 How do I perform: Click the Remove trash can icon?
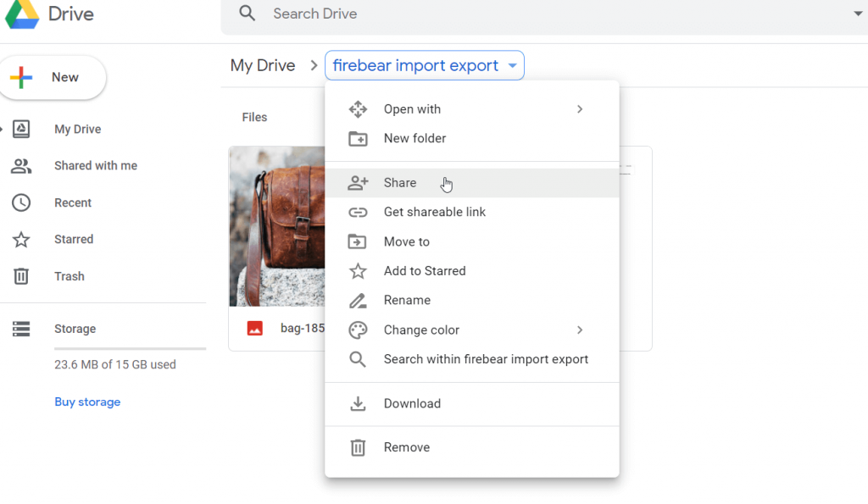click(358, 447)
